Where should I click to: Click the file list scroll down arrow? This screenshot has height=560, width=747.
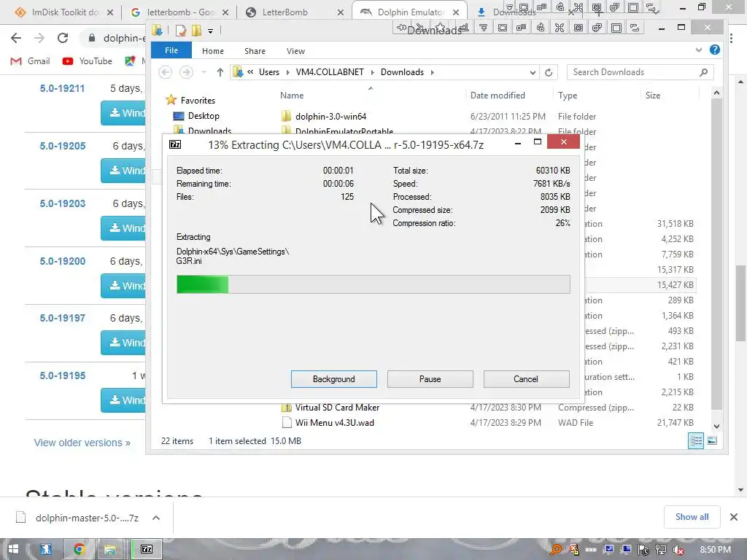pos(716,426)
